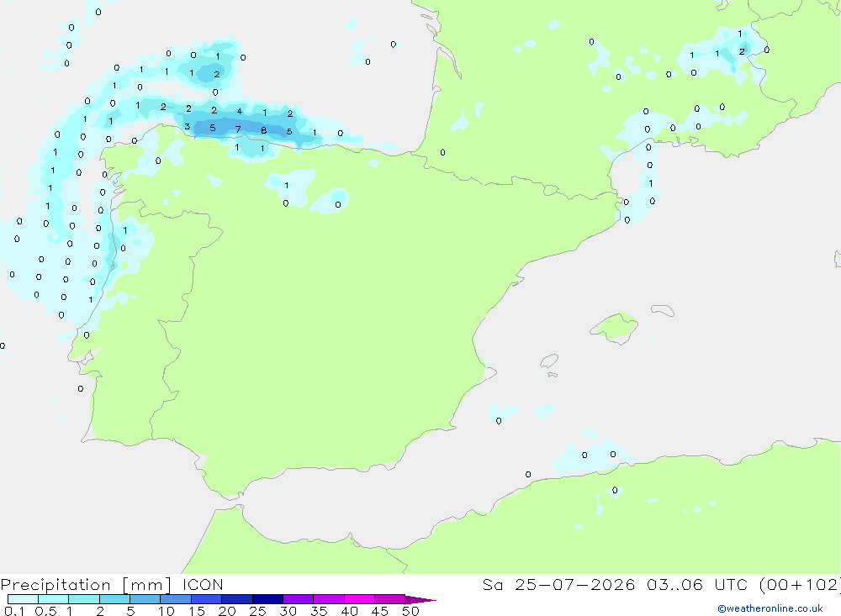
Task: Click legend label "45"
Action: pyautogui.click(x=380, y=611)
